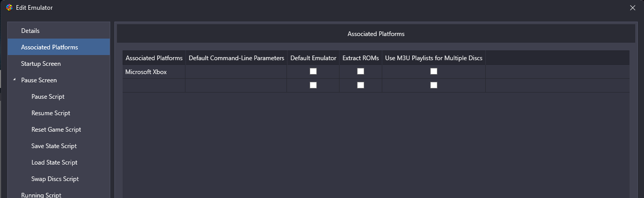Collapse the Pause Screen tree arrow
Screen dimensions: 644x198
click(x=14, y=80)
